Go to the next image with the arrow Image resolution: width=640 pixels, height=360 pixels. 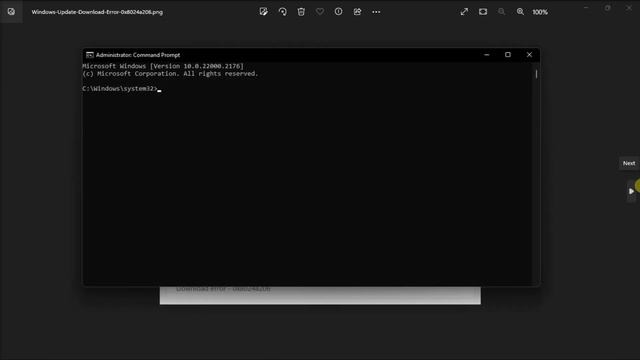click(x=631, y=191)
